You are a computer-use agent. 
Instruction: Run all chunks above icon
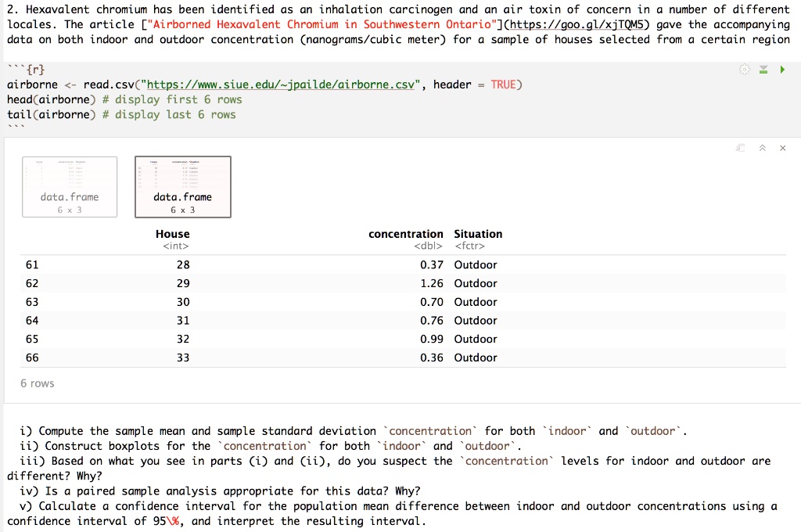click(763, 70)
